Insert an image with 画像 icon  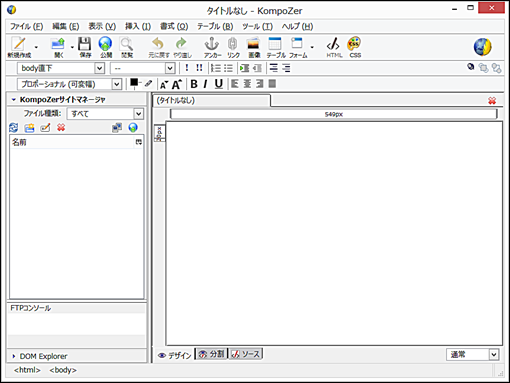(x=254, y=47)
